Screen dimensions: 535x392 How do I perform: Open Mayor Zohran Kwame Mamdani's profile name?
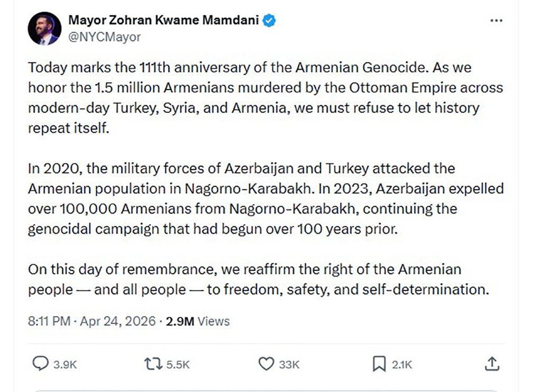(164, 20)
